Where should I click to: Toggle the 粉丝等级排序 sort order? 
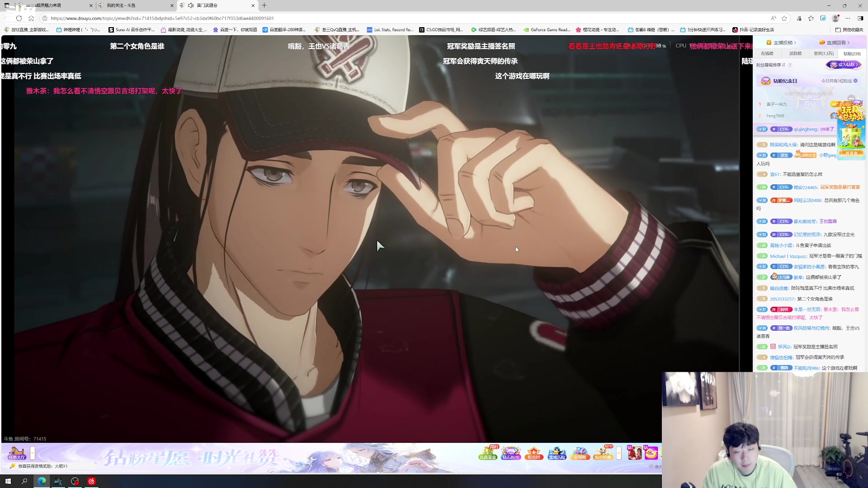coord(771,65)
